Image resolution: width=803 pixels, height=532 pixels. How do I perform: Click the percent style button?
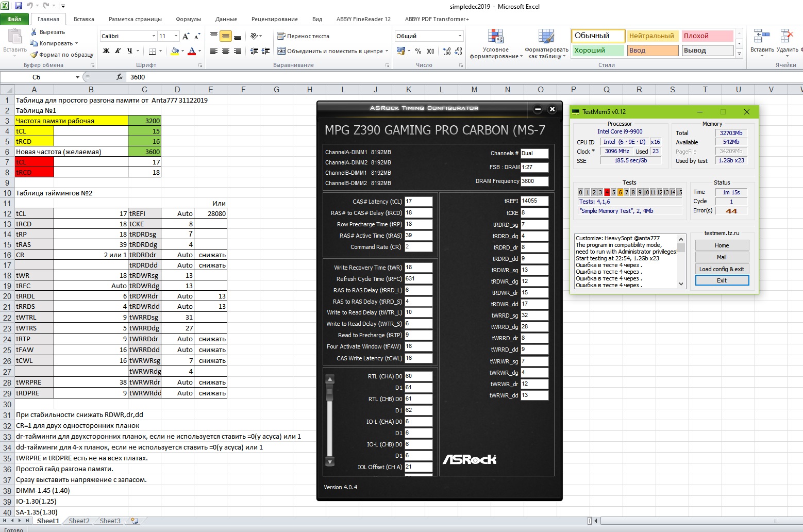[x=418, y=51]
